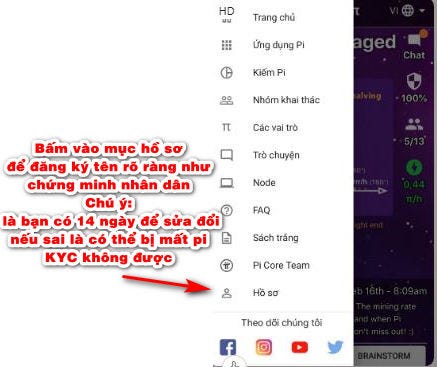Click the globe language icon
Viewport: 437px width, 367px height.
[407, 11]
